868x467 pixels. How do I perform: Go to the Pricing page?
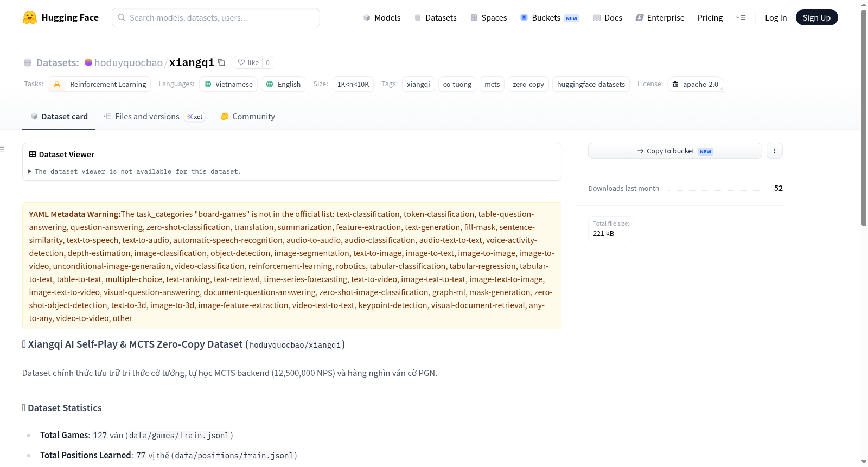[x=710, y=17]
